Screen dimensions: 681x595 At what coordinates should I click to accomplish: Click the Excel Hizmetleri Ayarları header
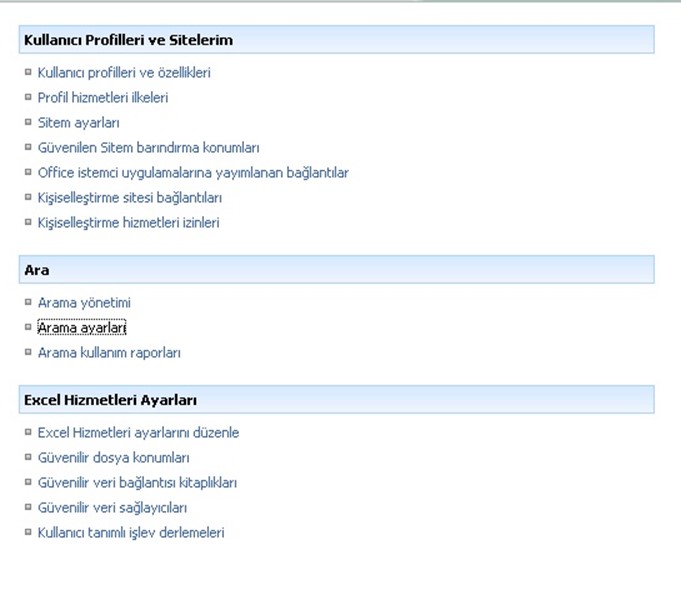coord(109,400)
